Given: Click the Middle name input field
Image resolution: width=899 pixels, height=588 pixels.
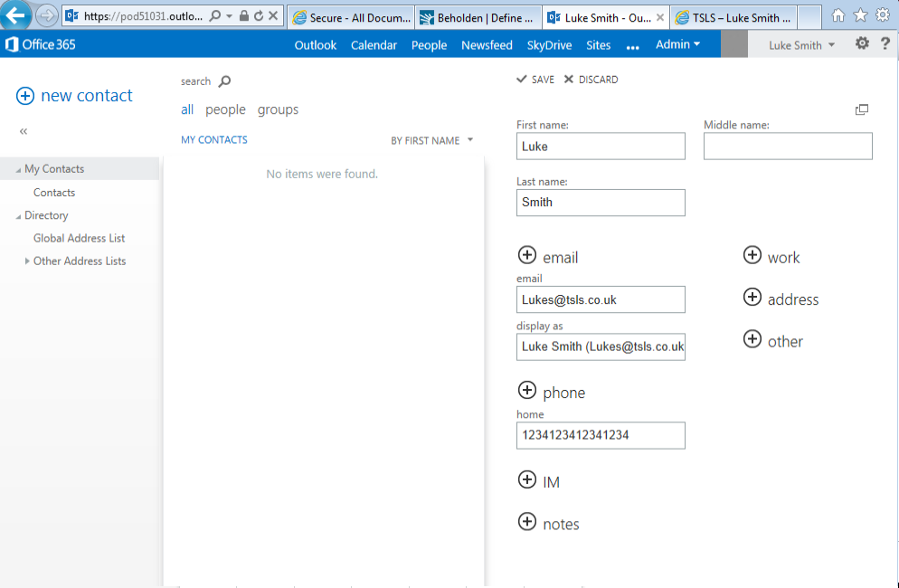Looking at the screenshot, I should click(x=788, y=147).
